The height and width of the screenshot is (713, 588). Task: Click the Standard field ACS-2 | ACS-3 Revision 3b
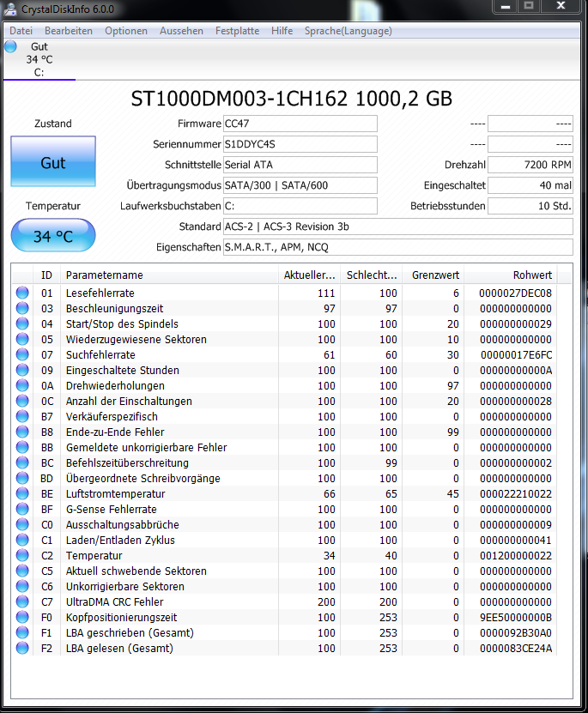click(398, 227)
